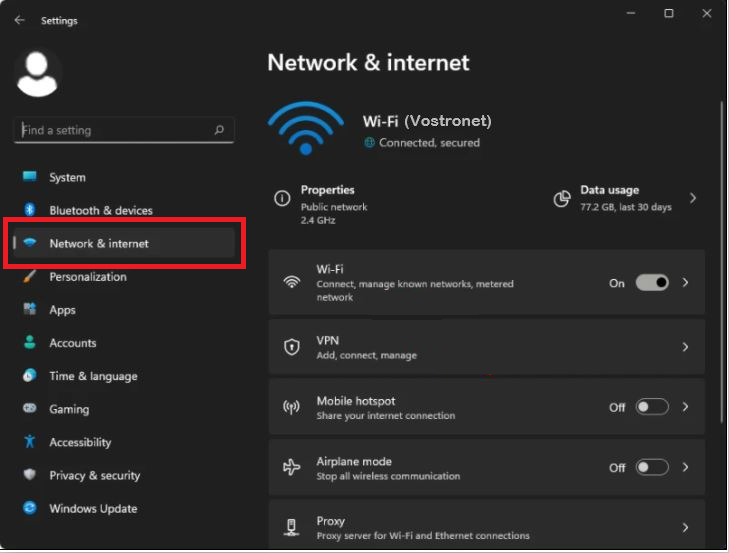The height and width of the screenshot is (553, 729).
Task: Switch on Airplane mode toggle
Action: pyautogui.click(x=652, y=467)
